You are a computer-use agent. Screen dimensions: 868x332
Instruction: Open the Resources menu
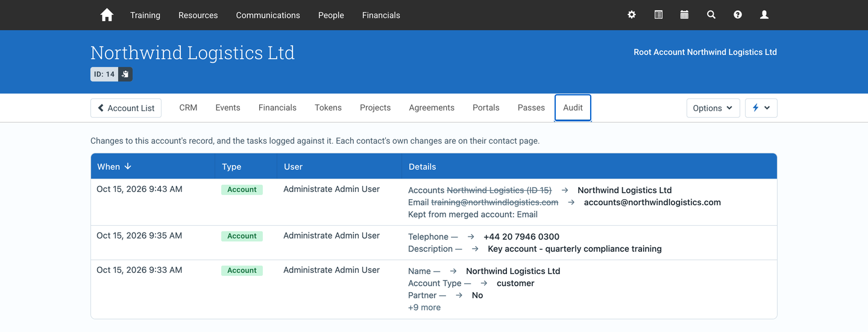(x=198, y=15)
